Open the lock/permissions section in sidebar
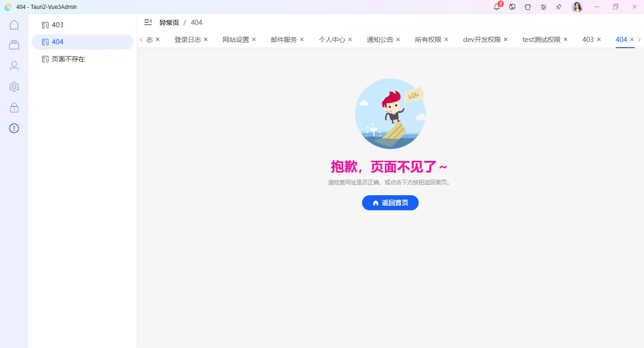The image size is (644, 348). 14,108
